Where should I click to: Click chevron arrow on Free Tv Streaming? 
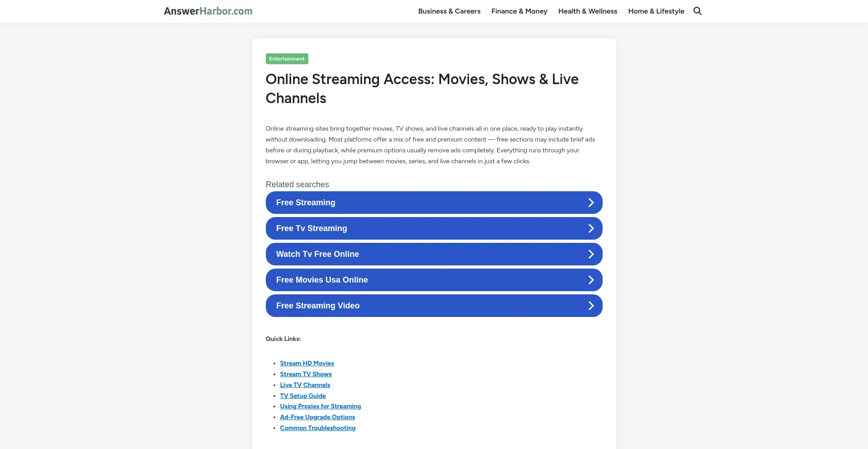(x=591, y=228)
